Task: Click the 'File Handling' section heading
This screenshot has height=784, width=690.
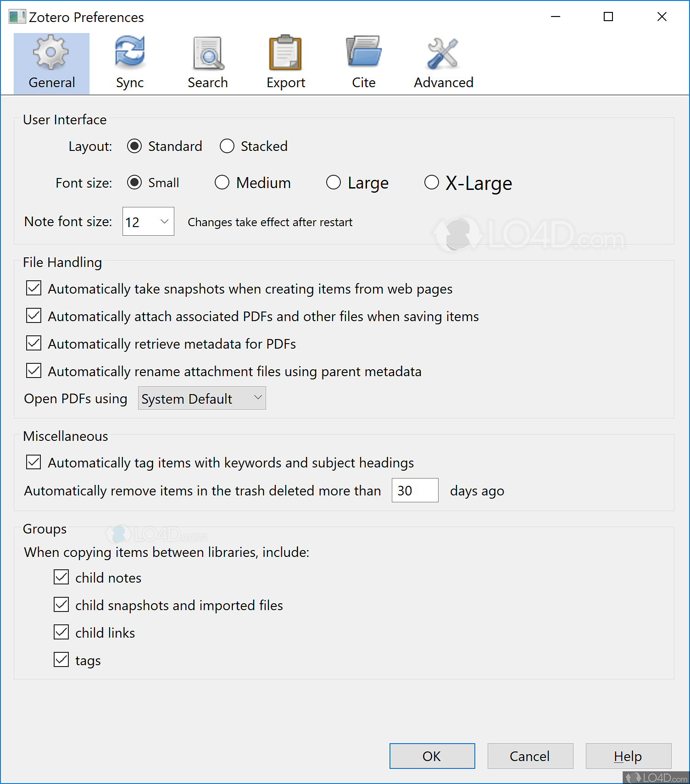Action: pos(62,262)
